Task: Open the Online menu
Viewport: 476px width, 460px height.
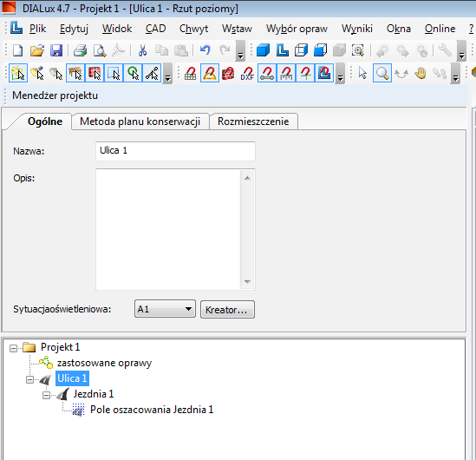Action: 440,29
